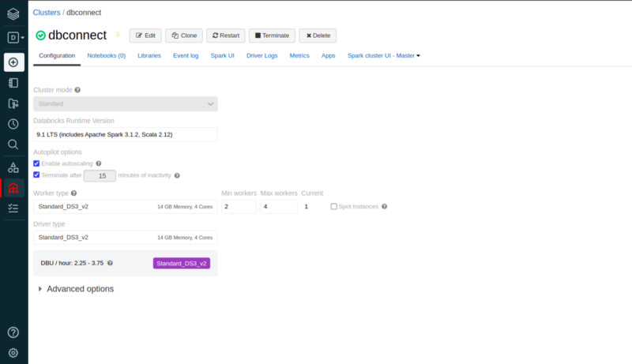Image resolution: width=632 pixels, height=364 pixels.
Task: Follow the Clusters breadcrumb link
Action: (x=47, y=13)
